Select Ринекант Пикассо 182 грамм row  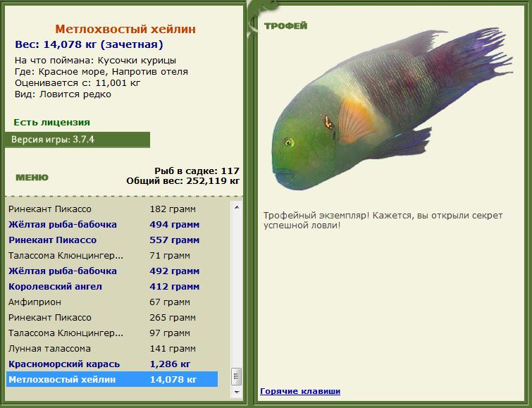[112, 209]
